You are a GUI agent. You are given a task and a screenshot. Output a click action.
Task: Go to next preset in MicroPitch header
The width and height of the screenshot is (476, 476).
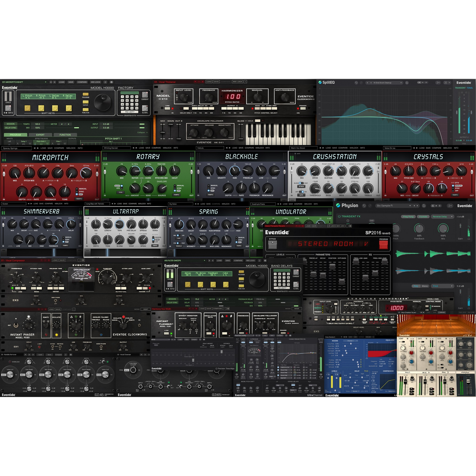[x=38, y=148]
